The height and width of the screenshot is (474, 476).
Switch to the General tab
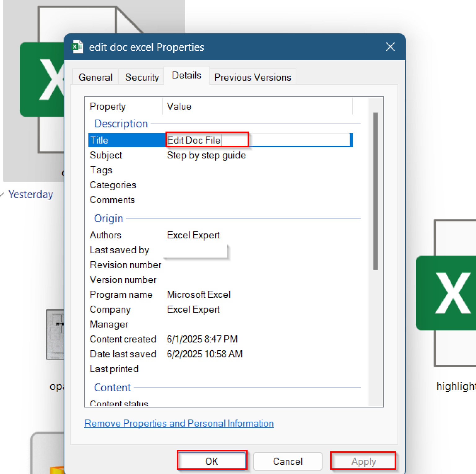95,77
